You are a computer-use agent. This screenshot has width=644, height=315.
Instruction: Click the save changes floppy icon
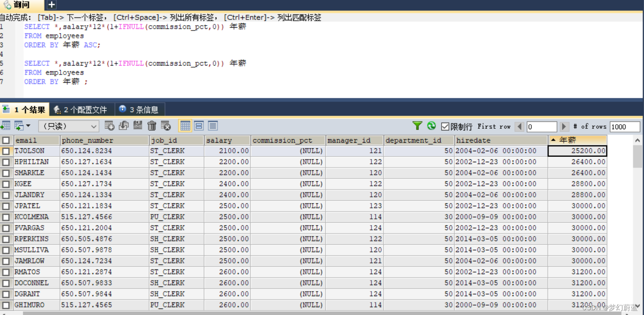pos(138,126)
